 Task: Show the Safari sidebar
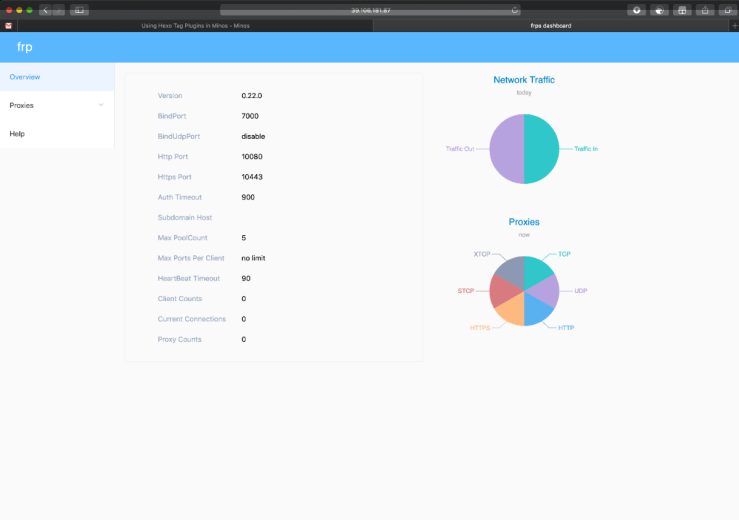(x=79, y=10)
